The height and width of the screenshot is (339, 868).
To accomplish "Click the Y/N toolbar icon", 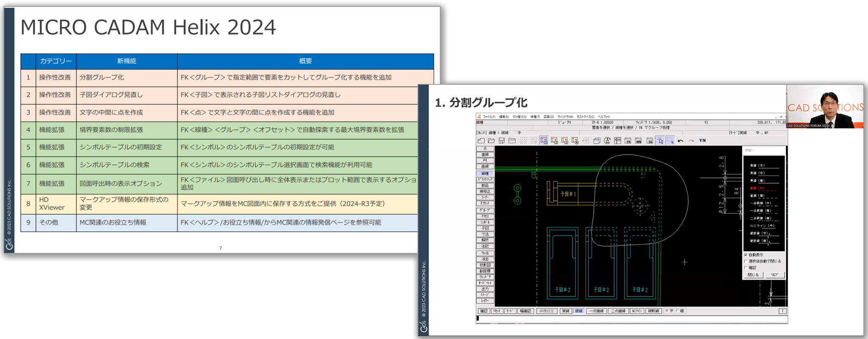I will pos(702,141).
